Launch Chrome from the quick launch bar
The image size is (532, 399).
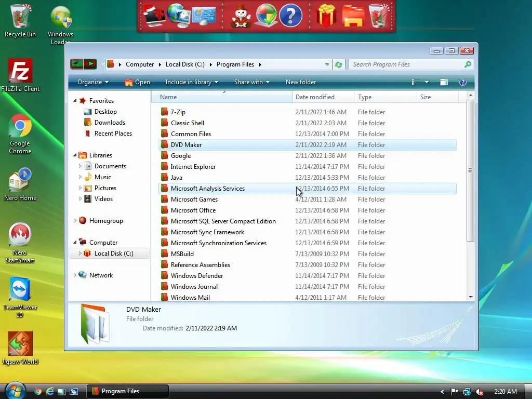[38, 391]
